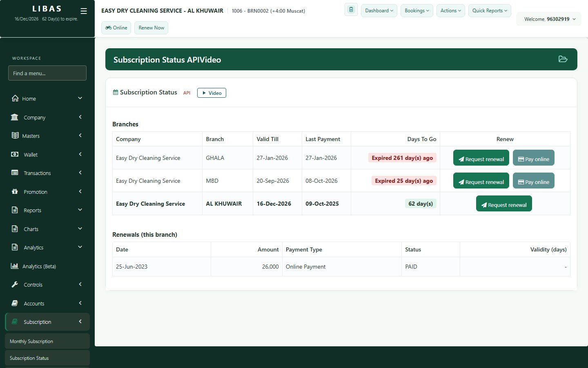Click the Reports document icon
This screenshot has height=368, width=588.
click(x=15, y=210)
